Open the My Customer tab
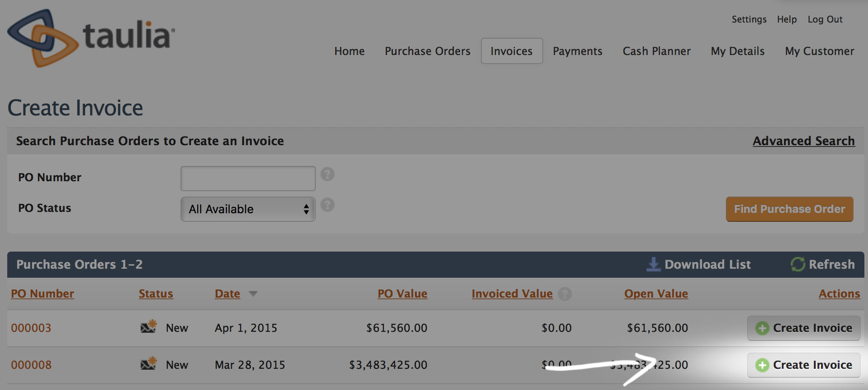This screenshot has height=390, width=868. pyautogui.click(x=820, y=51)
